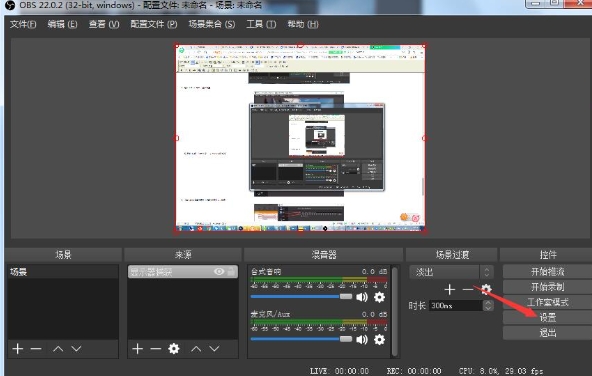Open the 文件(F) menu
This screenshot has width=592, height=376.
pos(23,25)
